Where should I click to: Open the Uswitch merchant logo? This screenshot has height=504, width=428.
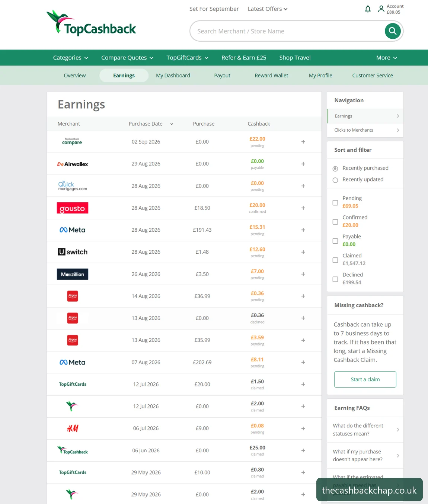coord(73,252)
